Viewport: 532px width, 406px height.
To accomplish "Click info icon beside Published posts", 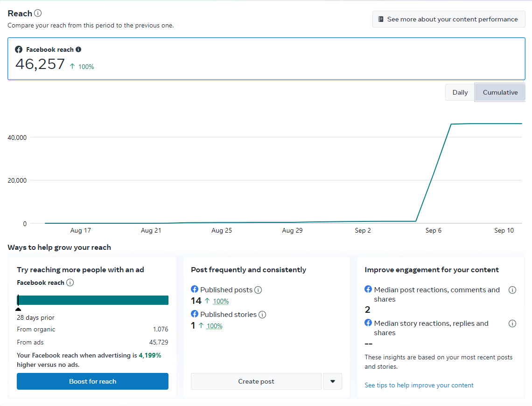I will click(258, 290).
